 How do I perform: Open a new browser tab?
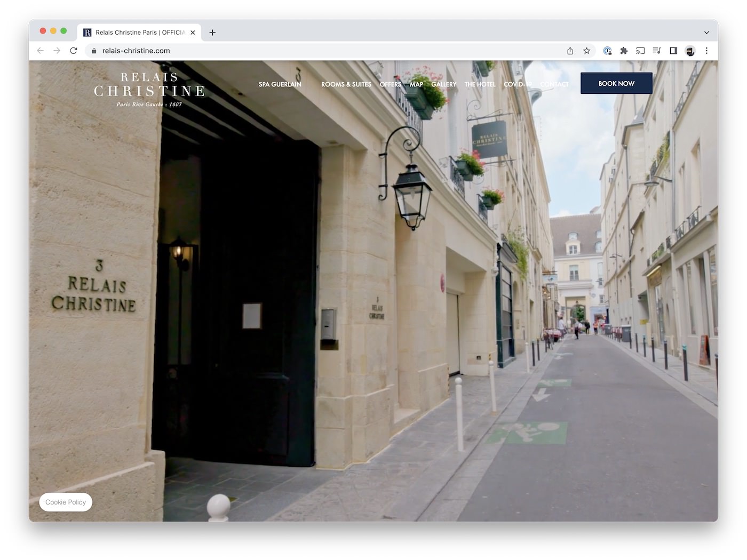pyautogui.click(x=212, y=33)
